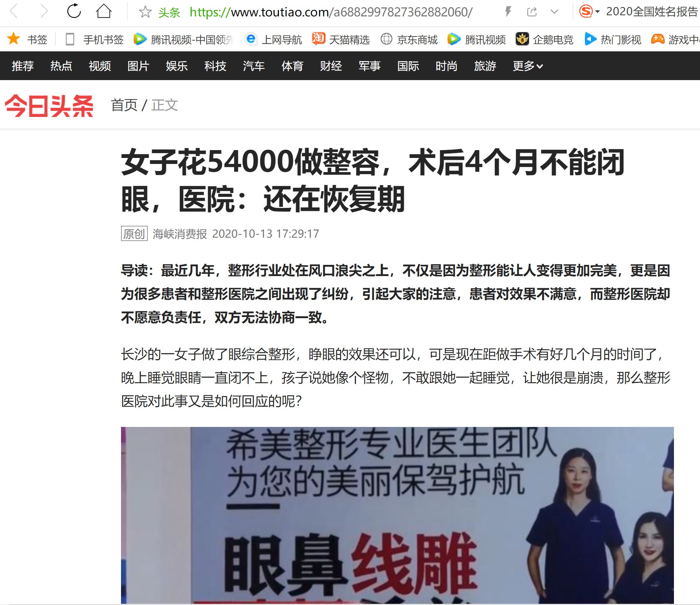Click the 腾讯视频-中国领先 bookmark icon

tap(140, 39)
